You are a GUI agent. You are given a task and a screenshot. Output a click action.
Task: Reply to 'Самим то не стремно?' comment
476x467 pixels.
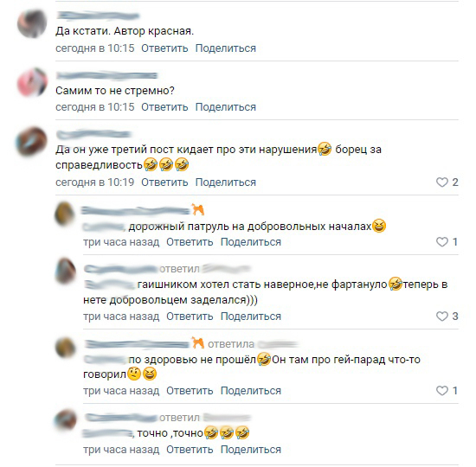pos(164,107)
